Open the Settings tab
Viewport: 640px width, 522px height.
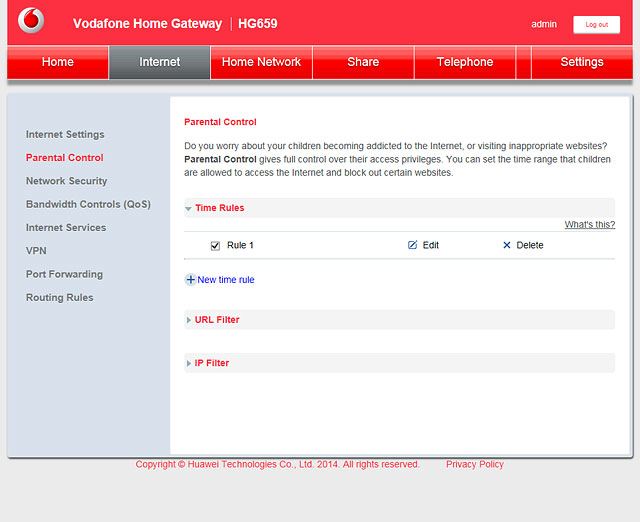click(x=582, y=62)
